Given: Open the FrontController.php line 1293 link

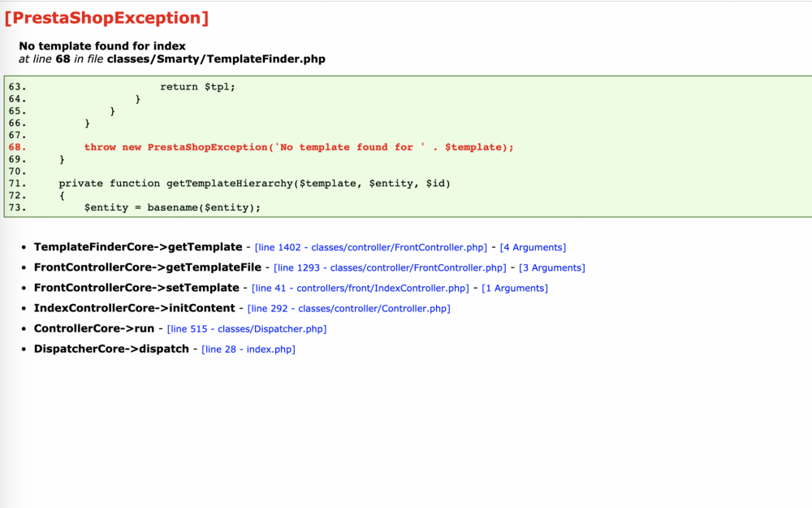Looking at the screenshot, I should point(390,267).
